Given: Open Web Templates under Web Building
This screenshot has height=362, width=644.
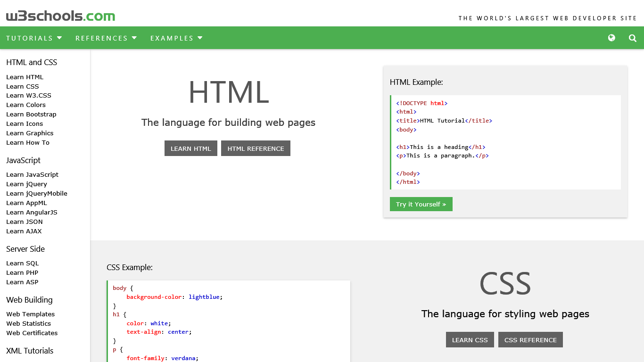Looking at the screenshot, I should pyautogui.click(x=30, y=314).
